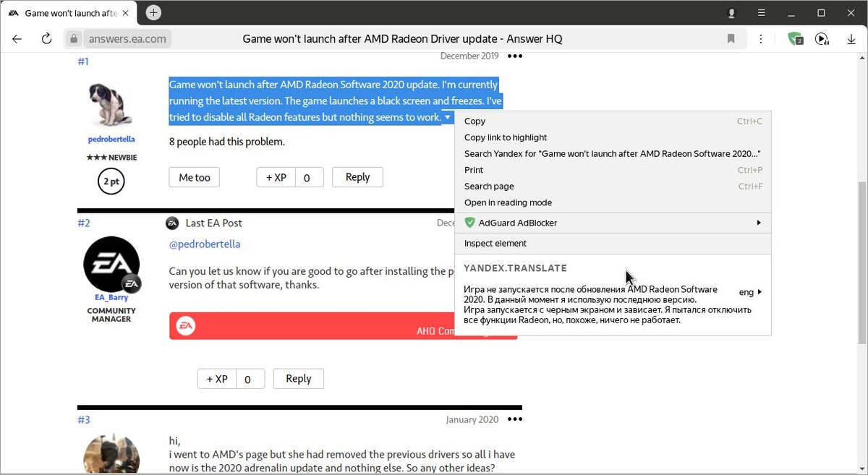Choose Copy from context menu
This screenshot has width=868, height=475.
pos(613,121)
